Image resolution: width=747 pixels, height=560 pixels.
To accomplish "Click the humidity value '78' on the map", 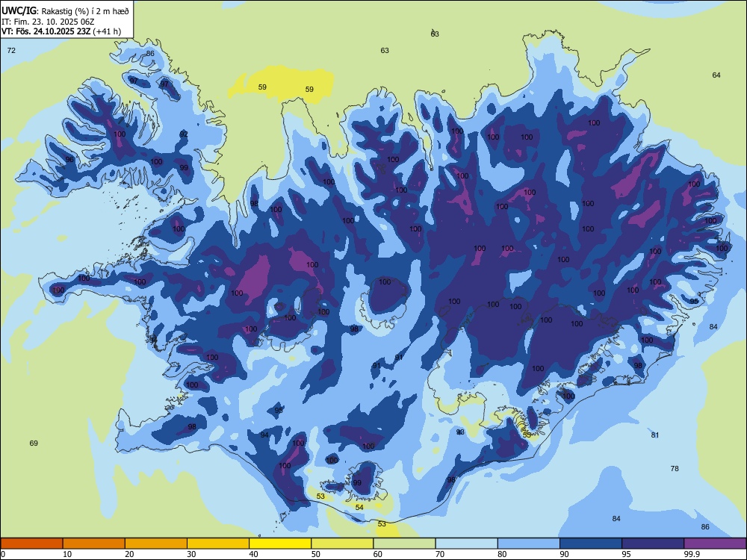I will click(675, 469).
